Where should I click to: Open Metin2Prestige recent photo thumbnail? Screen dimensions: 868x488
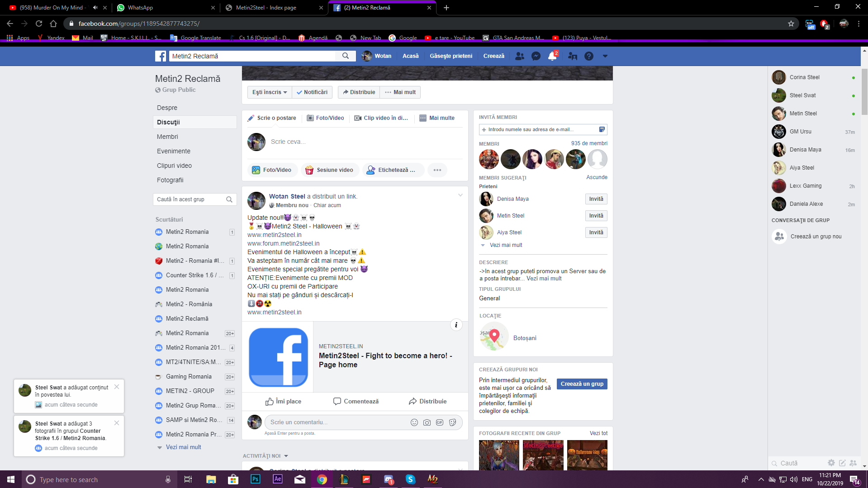[543, 455]
